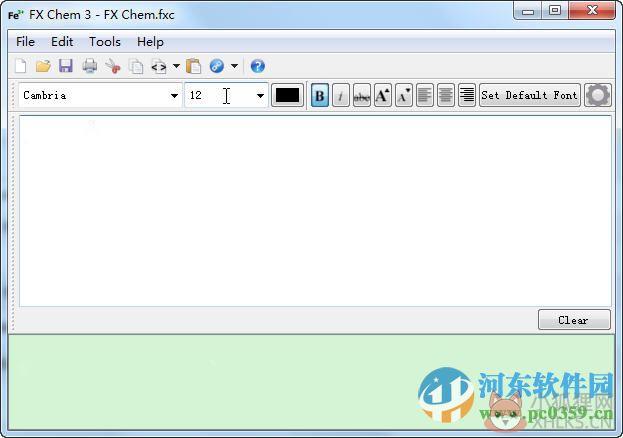Viewport: 623px width, 438px height.
Task: Open the Edit menu
Action: click(x=62, y=42)
